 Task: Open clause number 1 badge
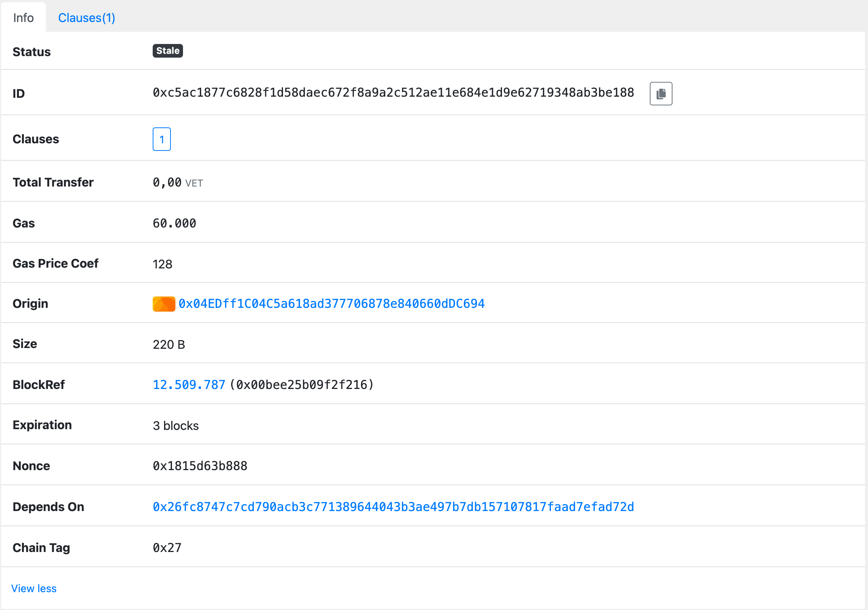click(x=161, y=139)
